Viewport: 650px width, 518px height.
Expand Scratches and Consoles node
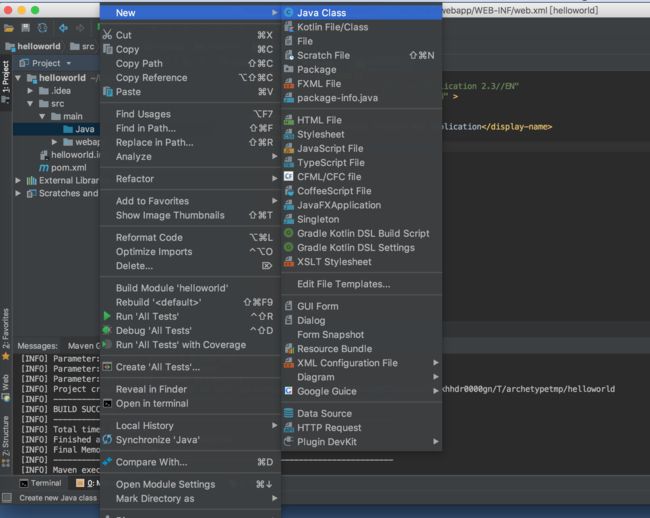(x=18, y=194)
